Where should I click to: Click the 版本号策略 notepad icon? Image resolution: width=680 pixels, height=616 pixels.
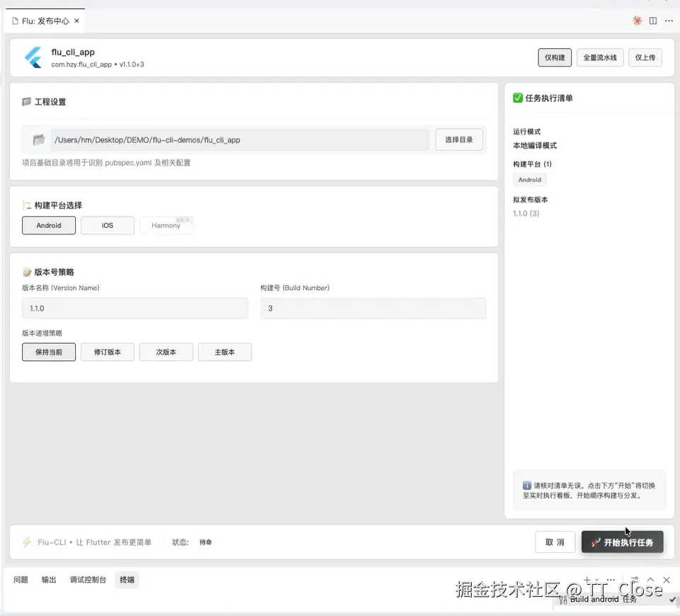[27, 272]
